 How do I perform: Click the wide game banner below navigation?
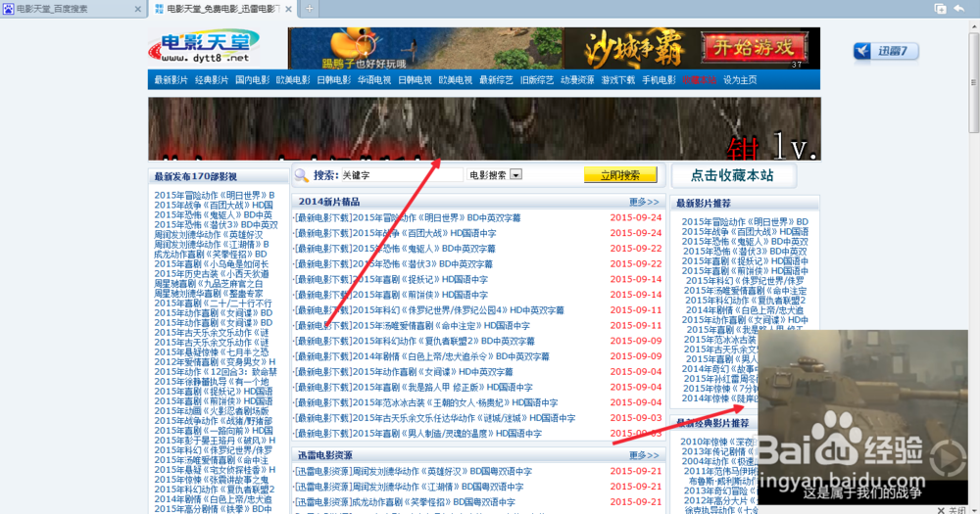click(x=484, y=128)
